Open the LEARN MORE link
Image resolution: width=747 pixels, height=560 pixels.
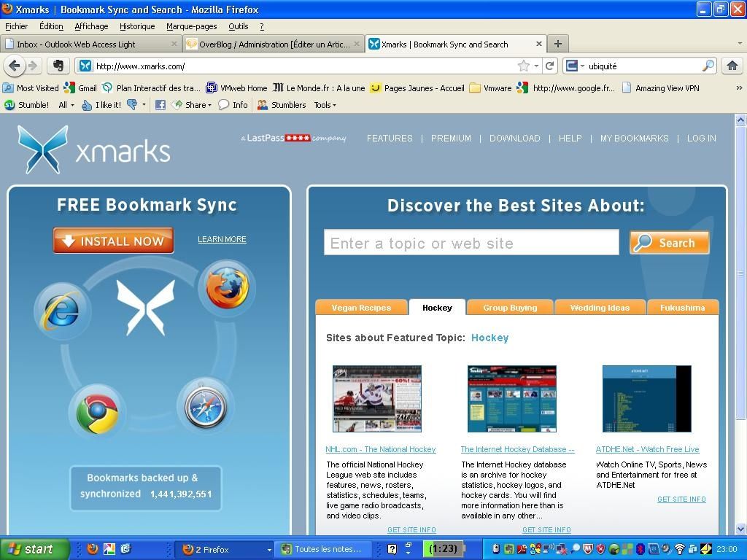[x=222, y=239]
